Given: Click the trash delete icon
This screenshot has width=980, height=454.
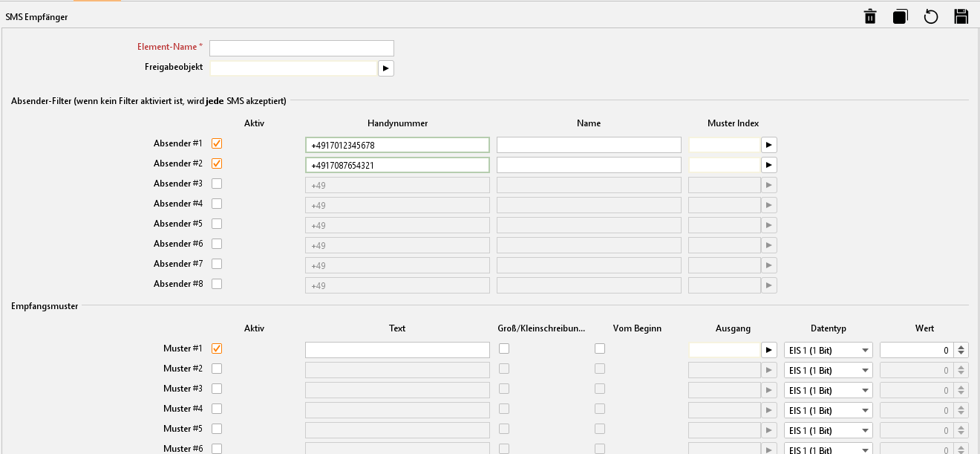Looking at the screenshot, I should 870,17.
